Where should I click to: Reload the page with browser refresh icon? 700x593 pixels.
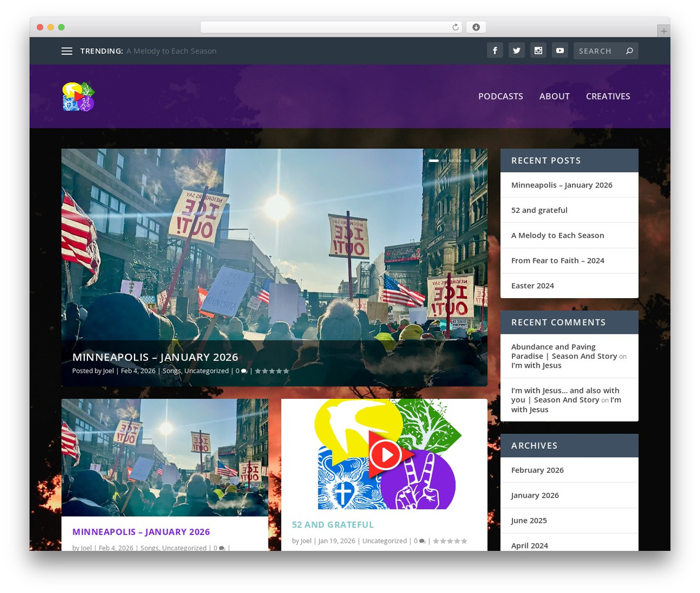point(456,27)
